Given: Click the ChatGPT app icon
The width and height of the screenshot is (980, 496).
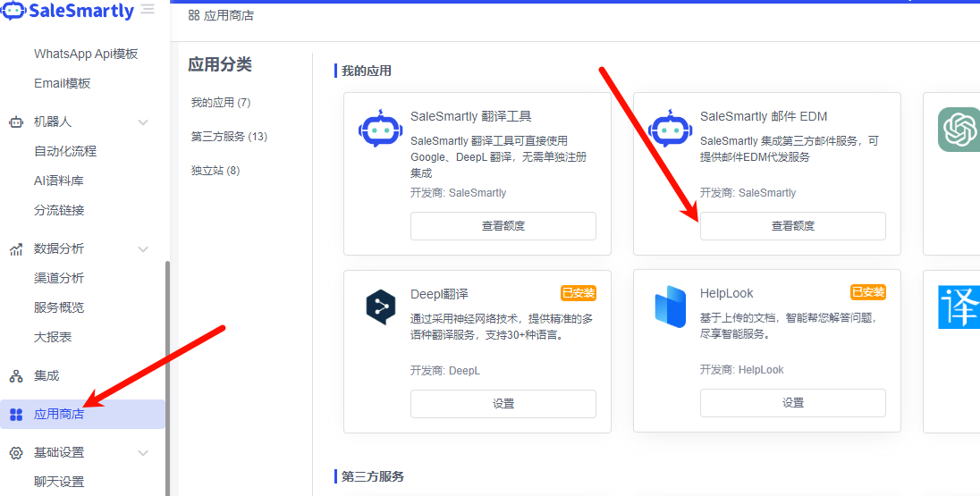Looking at the screenshot, I should 958,130.
